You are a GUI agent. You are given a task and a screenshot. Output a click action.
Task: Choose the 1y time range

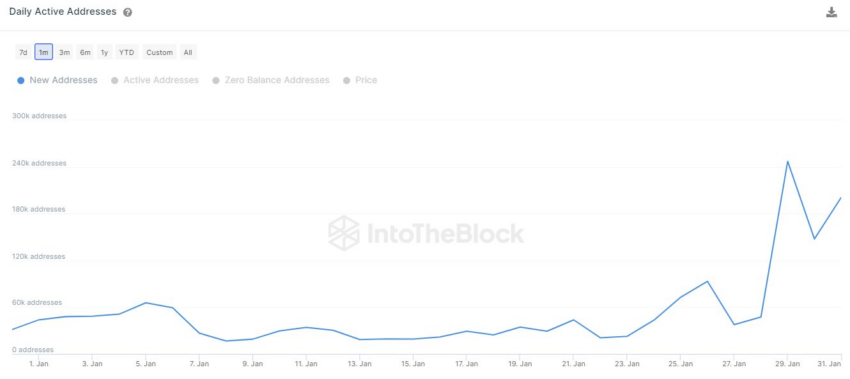104,53
